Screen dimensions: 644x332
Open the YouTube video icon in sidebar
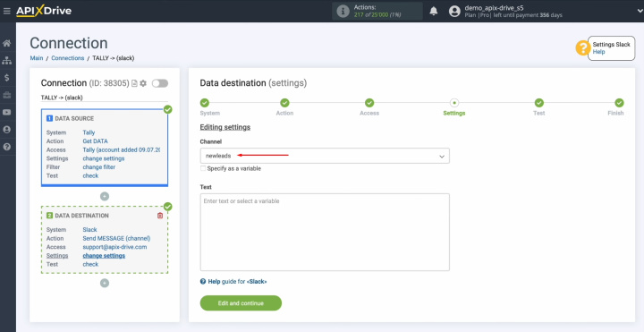pos(6,112)
